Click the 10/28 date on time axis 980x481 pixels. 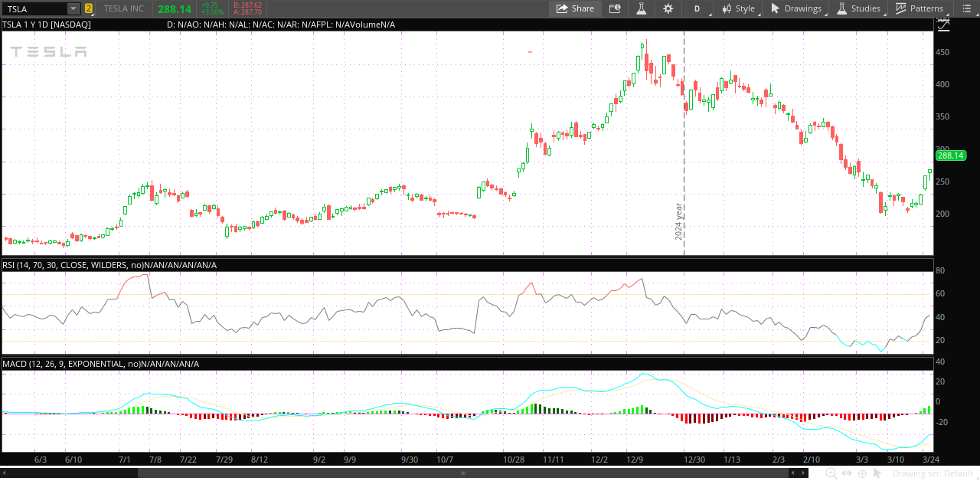coord(514,460)
